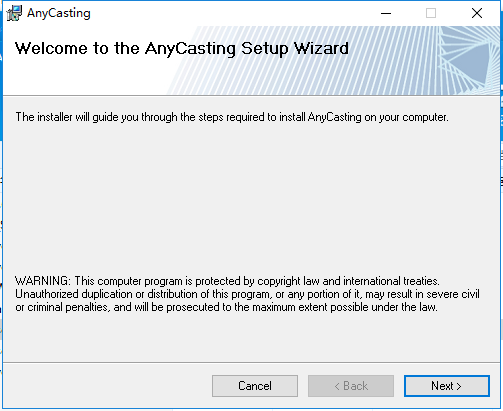Image resolution: width=503 pixels, height=411 pixels.
Task: Click the AnyCasting installer icon in title bar
Action: pos(14,13)
